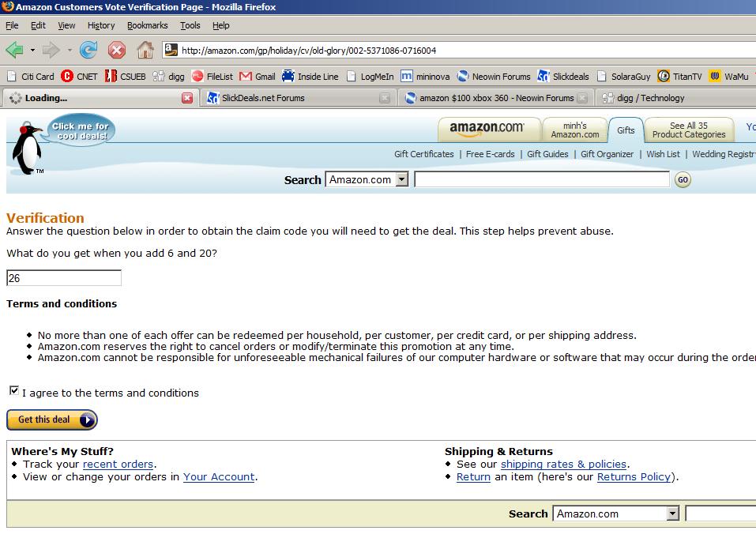Open the Inside Line bookmark
Screen dimensions: 756x538
coord(310,76)
